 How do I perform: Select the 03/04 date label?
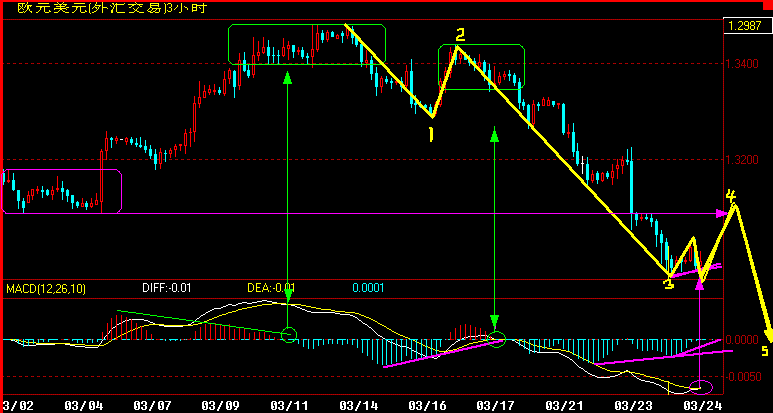tap(84, 405)
